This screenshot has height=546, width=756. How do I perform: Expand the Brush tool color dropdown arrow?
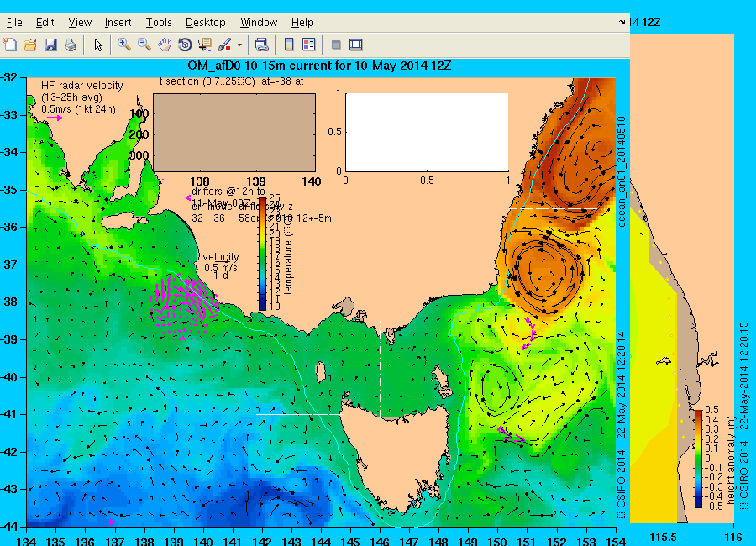pos(240,45)
